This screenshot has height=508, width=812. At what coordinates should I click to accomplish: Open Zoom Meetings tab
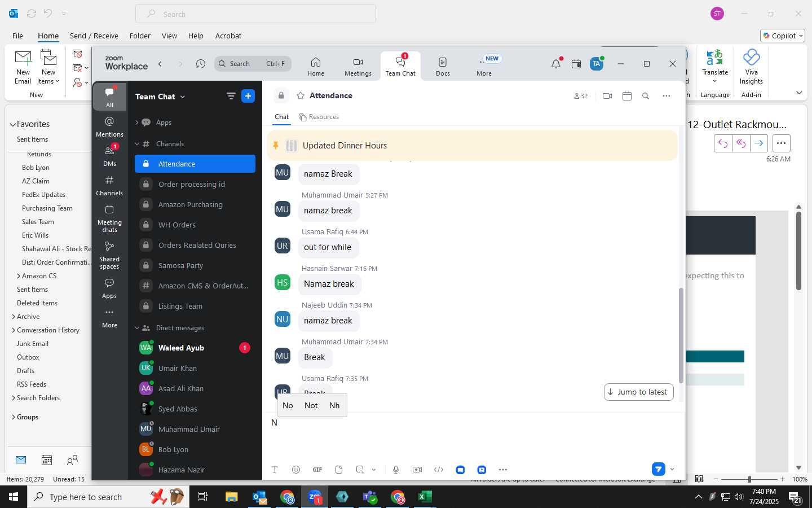(x=358, y=67)
